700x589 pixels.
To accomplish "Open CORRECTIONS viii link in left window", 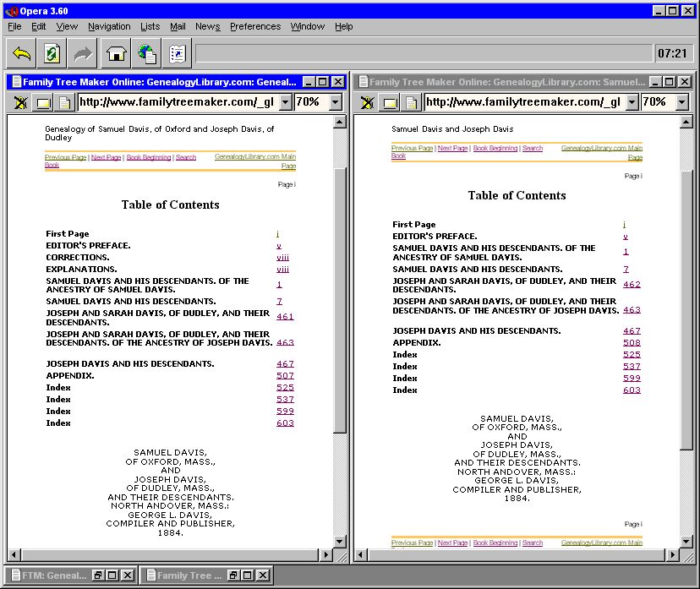I will tap(282, 258).
